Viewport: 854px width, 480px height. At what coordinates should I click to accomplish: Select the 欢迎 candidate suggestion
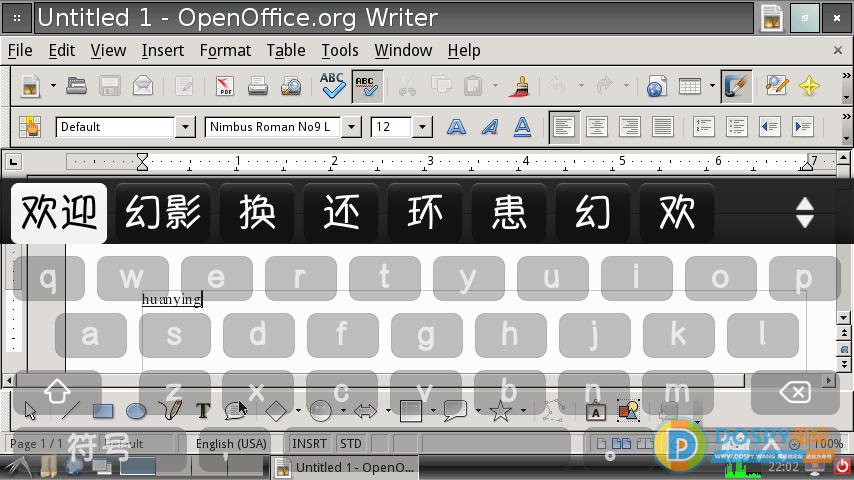pyautogui.click(x=59, y=212)
